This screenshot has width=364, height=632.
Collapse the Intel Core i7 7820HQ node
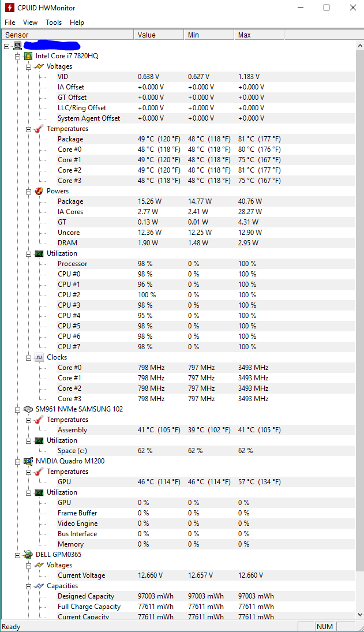[18, 56]
